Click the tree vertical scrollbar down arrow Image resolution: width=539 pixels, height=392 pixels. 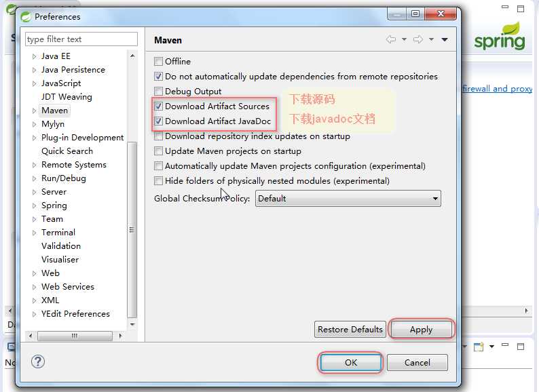coord(132,324)
